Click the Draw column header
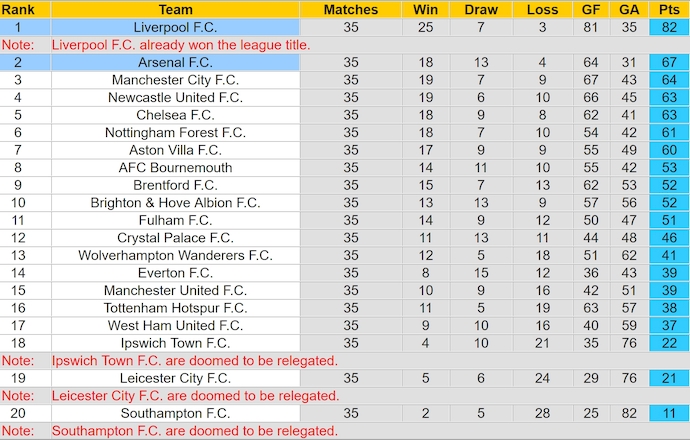 (481, 9)
